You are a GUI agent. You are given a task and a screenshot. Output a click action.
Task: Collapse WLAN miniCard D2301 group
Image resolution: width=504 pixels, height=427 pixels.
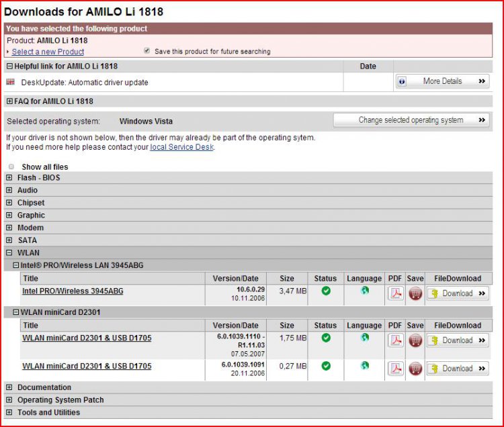15,312
